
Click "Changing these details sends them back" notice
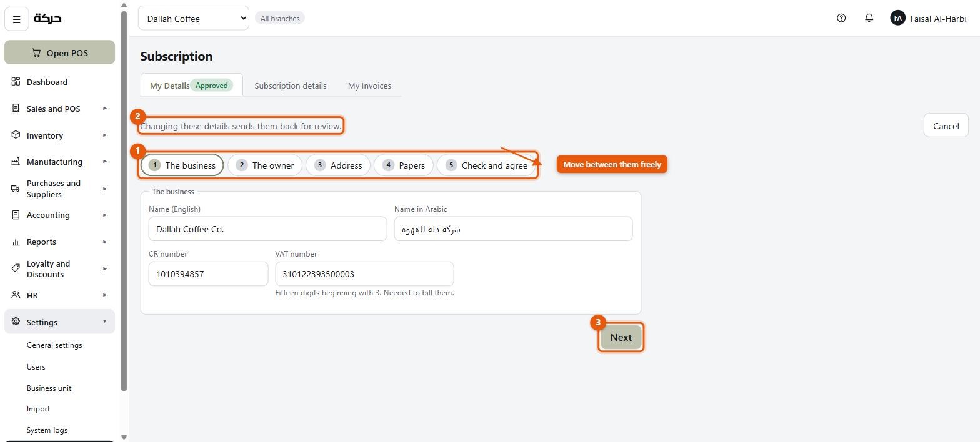point(241,126)
